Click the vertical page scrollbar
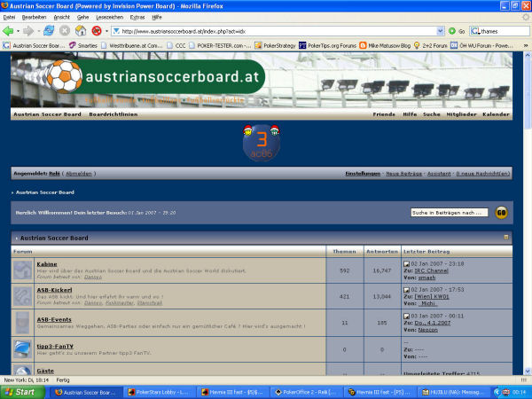 (x=528, y=214)
